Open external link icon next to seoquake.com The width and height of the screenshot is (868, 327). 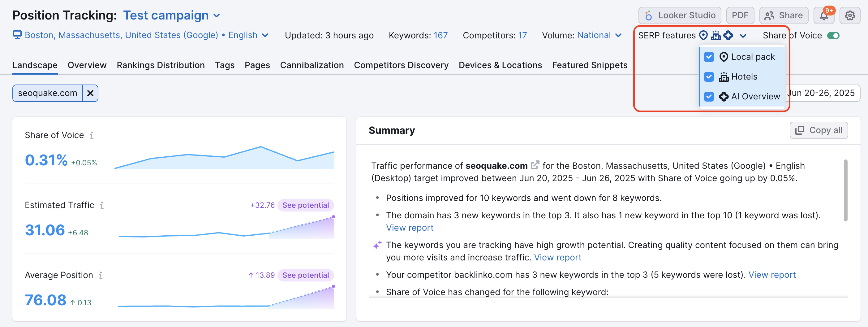coord(535,165)
